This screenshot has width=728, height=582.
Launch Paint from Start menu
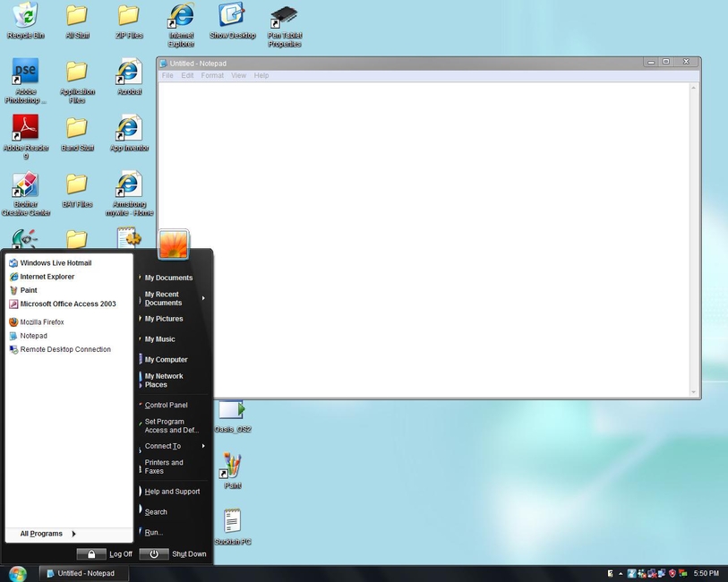tap(69, 290)
